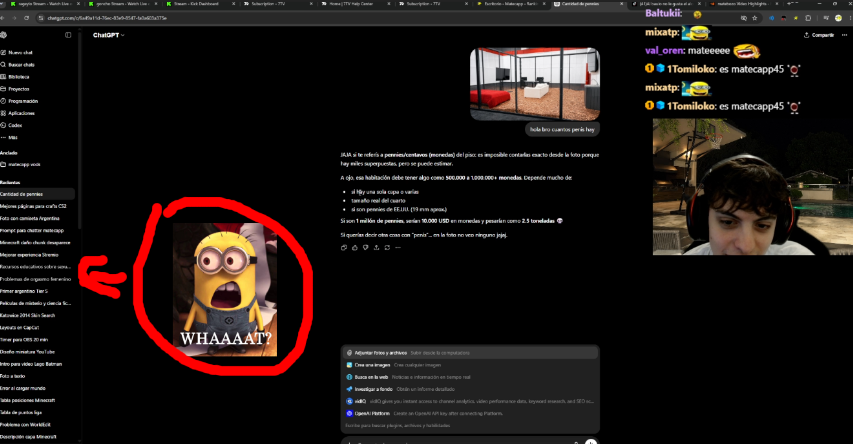Click the browser back arrow

(x=3, y=18)
